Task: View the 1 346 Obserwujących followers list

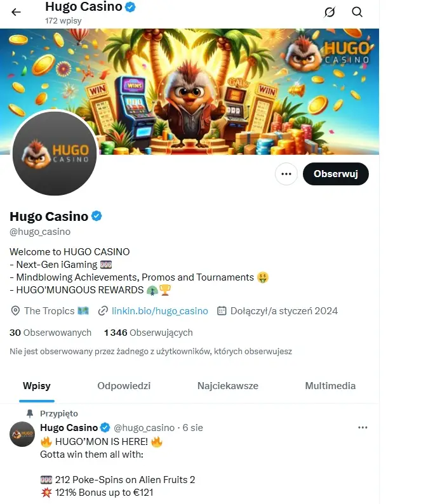Action: 148,333
